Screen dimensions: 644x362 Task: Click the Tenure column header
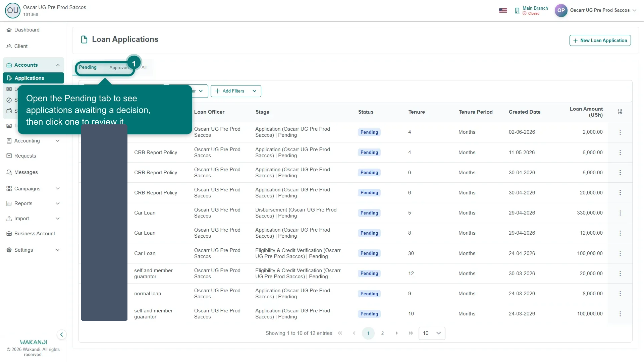(417, 112)
